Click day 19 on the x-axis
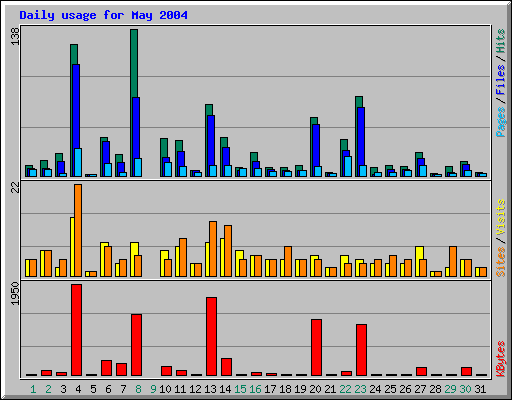The height and width of the screenshot is (400, 512). [300, 389]
